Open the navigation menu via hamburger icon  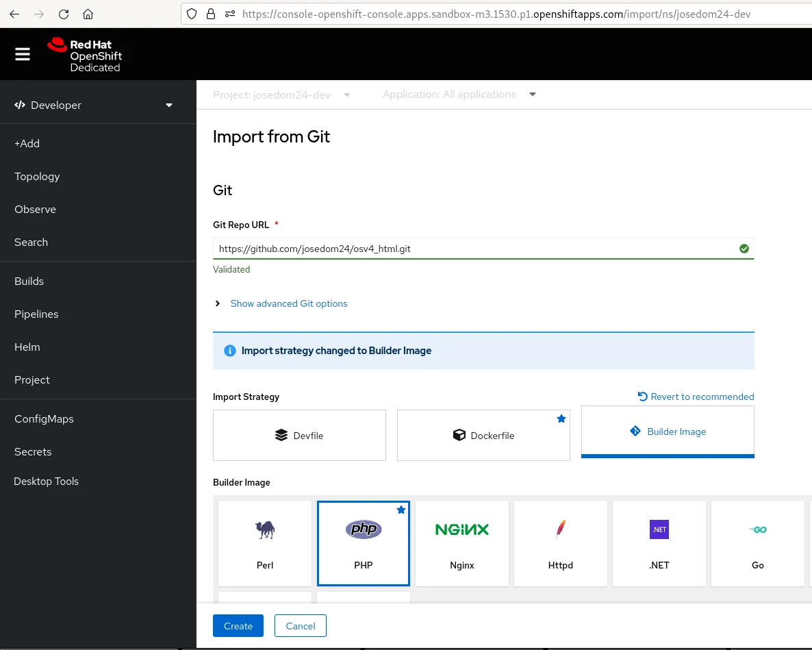tap(23, 54)
